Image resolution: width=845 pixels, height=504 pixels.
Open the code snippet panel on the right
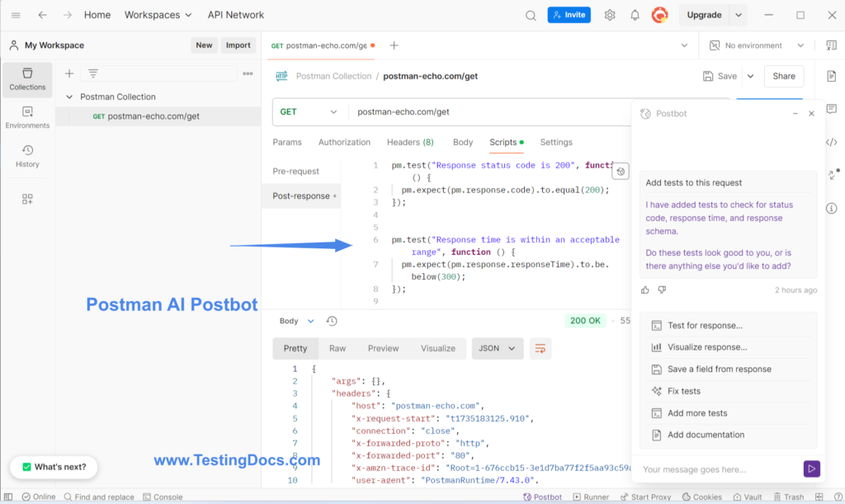(x=832, y=142)
